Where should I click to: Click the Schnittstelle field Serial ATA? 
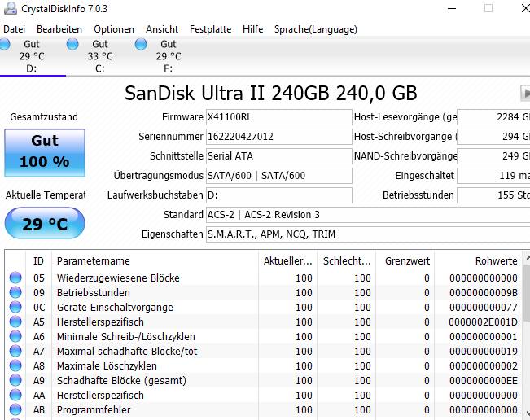coord(279,156)
